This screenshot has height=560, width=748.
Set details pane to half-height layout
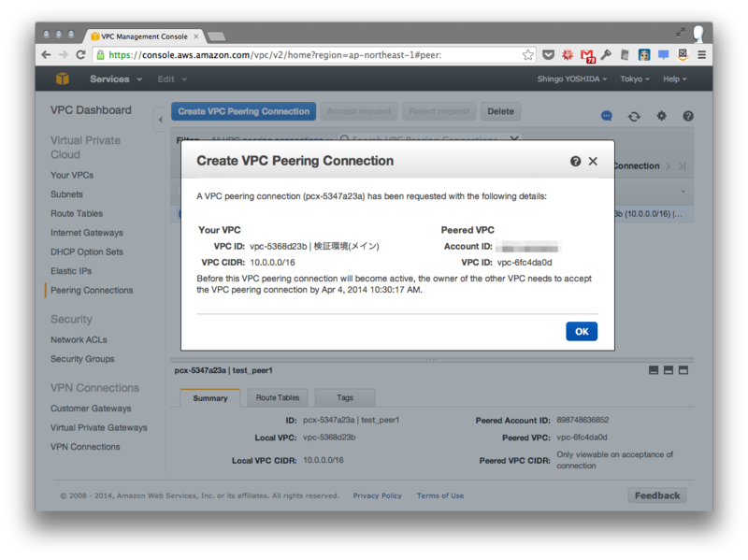(669, 370)
